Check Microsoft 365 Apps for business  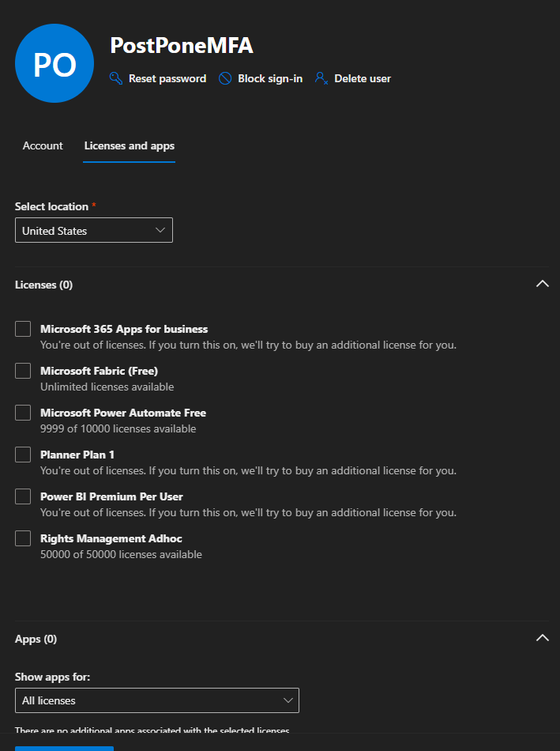(23, 329)
